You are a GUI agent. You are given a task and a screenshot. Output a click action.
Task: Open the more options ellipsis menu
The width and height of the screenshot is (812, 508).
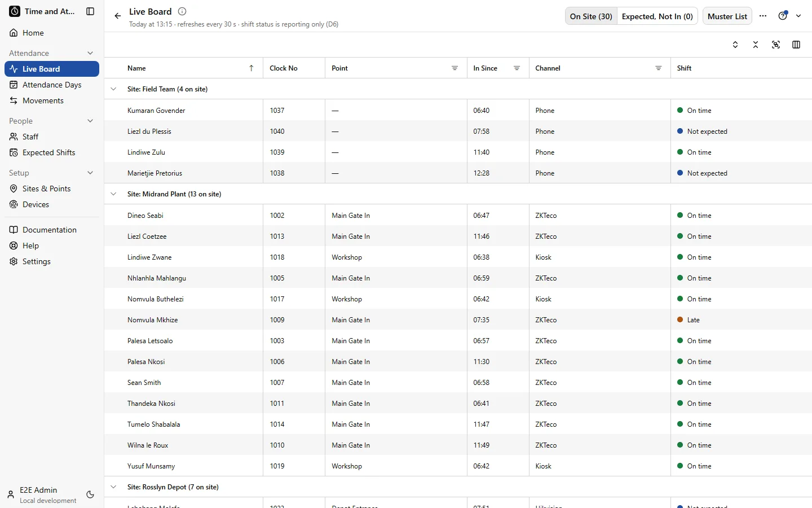pyautogui.click(x=763, y=16)
